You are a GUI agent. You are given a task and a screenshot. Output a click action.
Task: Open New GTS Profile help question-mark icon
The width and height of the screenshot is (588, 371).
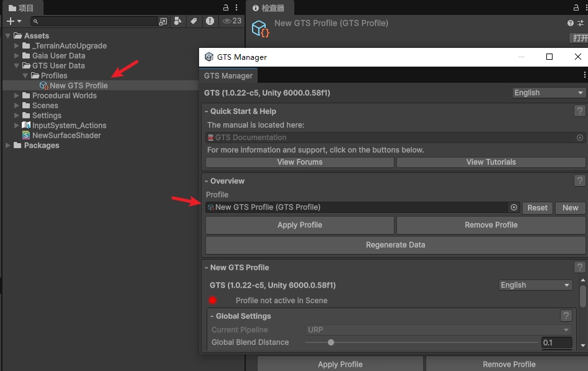(x=579, y=267)
